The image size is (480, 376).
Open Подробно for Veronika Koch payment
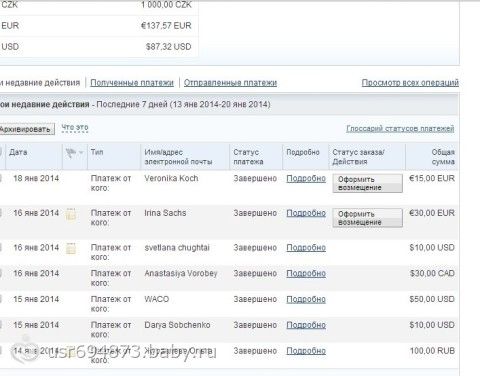(306, 179)
